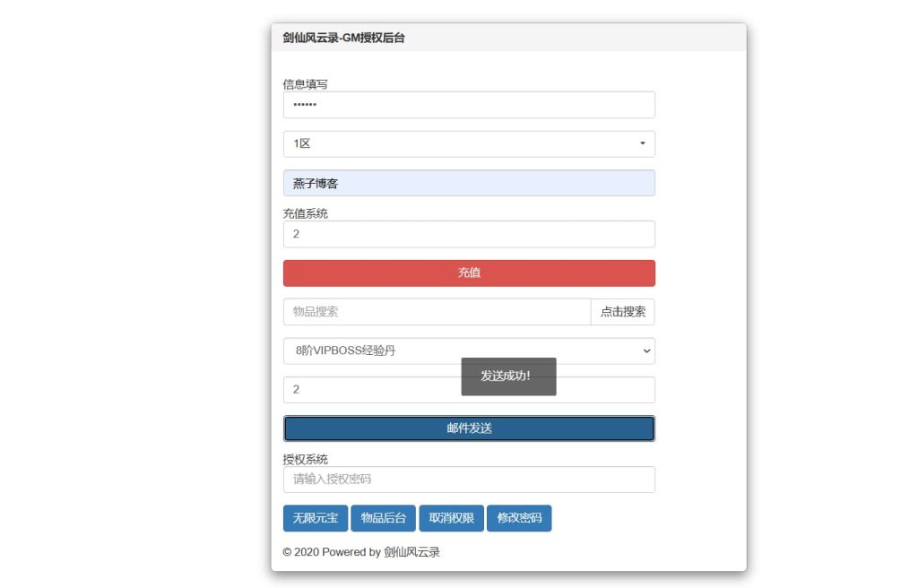Click the 取消权限 revoke permission button
Screen dimensions: 918x588
tap(451, 518)
